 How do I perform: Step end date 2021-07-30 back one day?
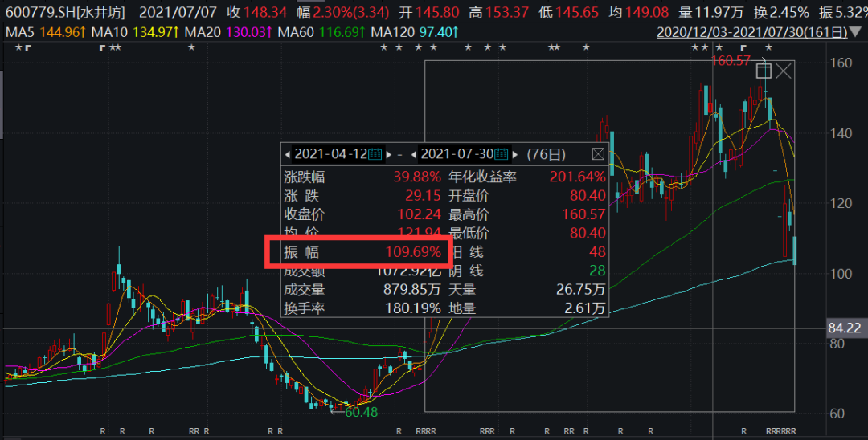tap(414, 153)
